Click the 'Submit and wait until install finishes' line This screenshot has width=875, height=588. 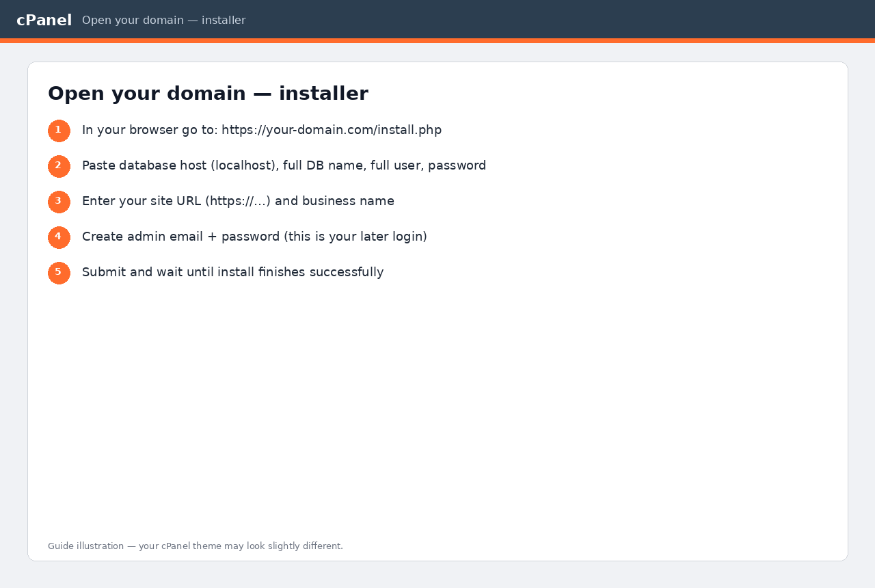232,272
